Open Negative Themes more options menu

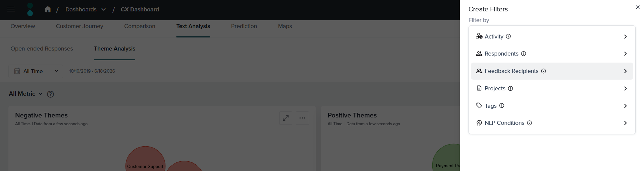(x=302, y=118)
